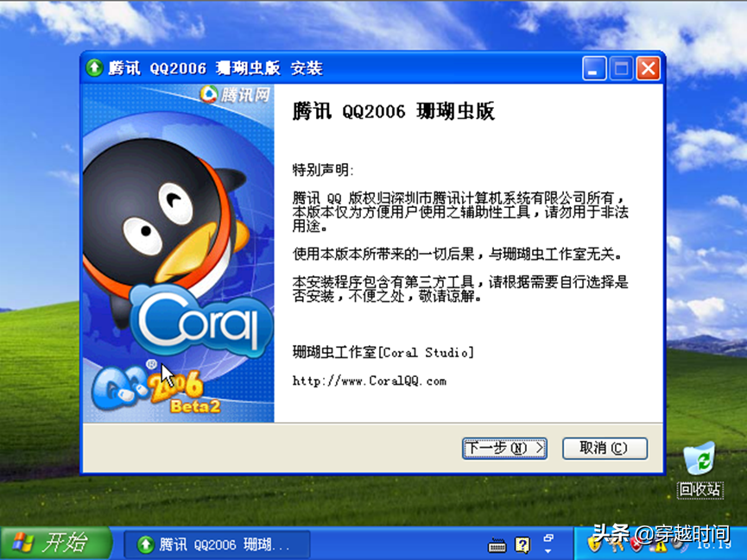Viewport: 747px width, 560px height.
Task: Click the keys icon in the system tray
Action: (x=615, y=545)
